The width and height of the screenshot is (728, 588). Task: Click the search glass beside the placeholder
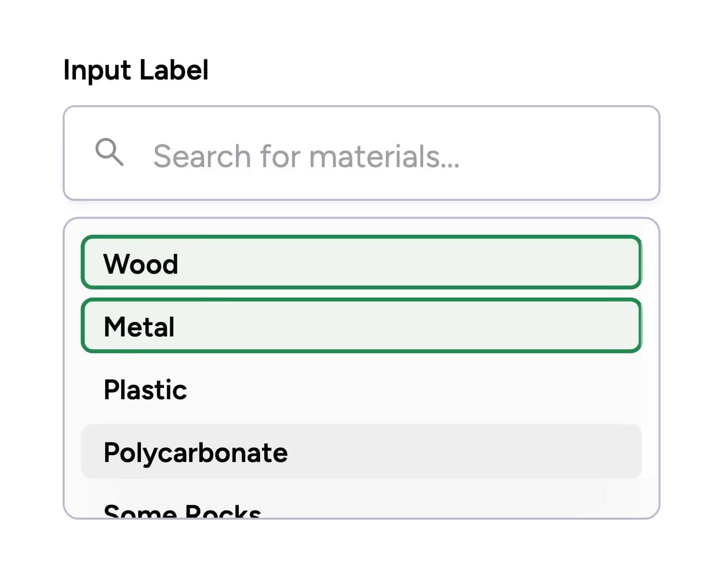pos(109,152)
